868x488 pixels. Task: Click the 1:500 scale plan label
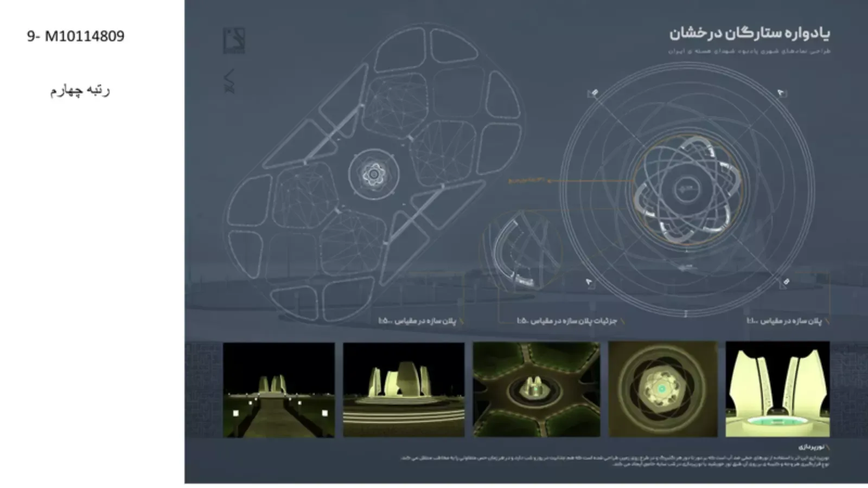tap(417, 321)
